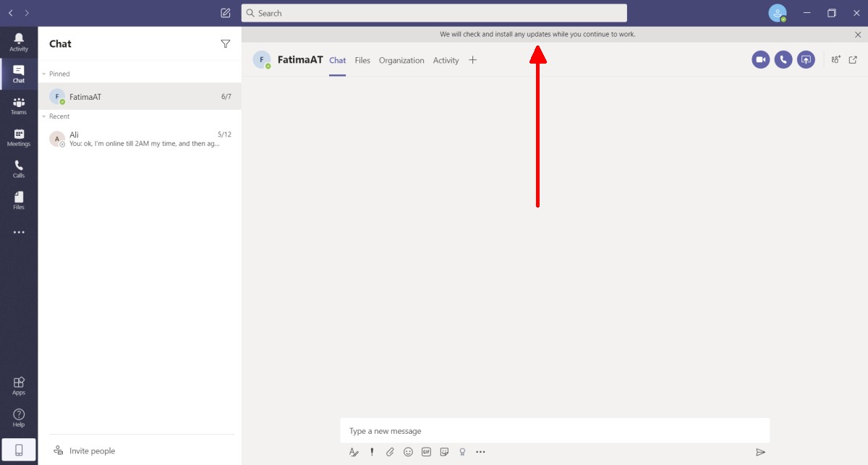The width and height of the screenshot is (868, 465).
Task: Attach a file with paperclip icon
Action: [x=390, y=452]
